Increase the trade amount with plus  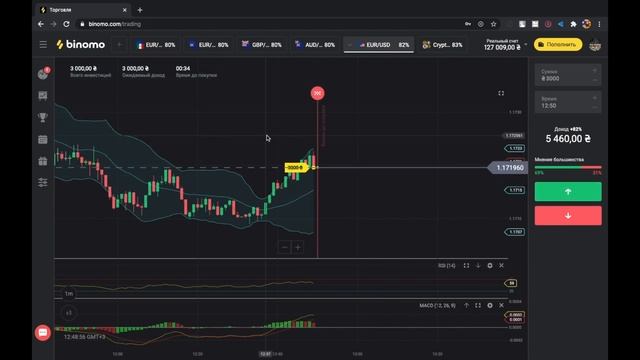coord(595,71)
